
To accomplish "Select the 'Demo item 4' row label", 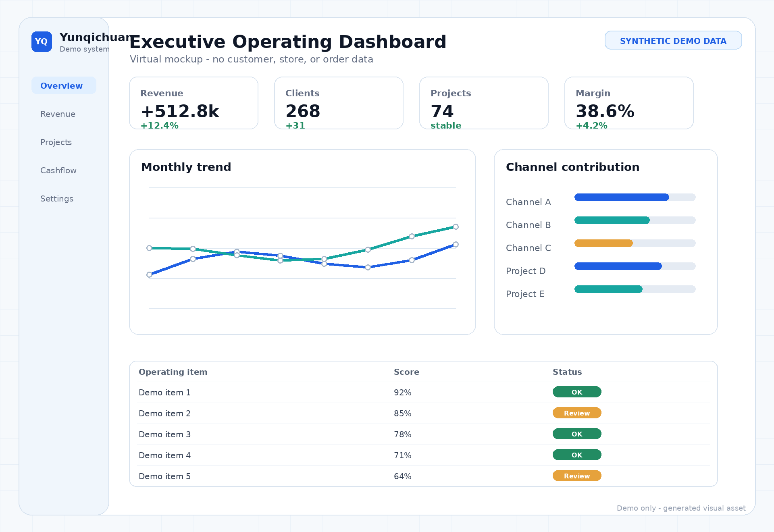I will click(164, 455).
